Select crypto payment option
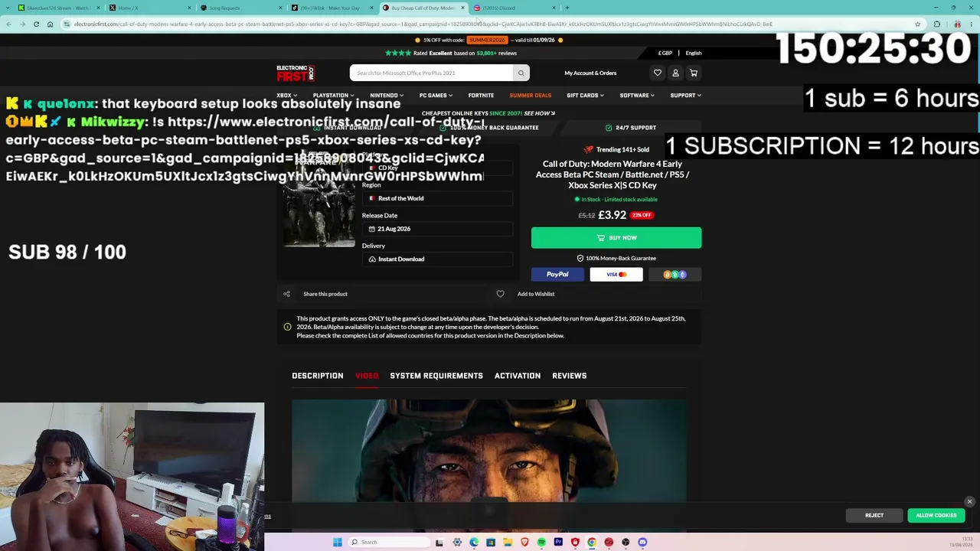Viewport: 980px width, 551px height. click(675, 274)
